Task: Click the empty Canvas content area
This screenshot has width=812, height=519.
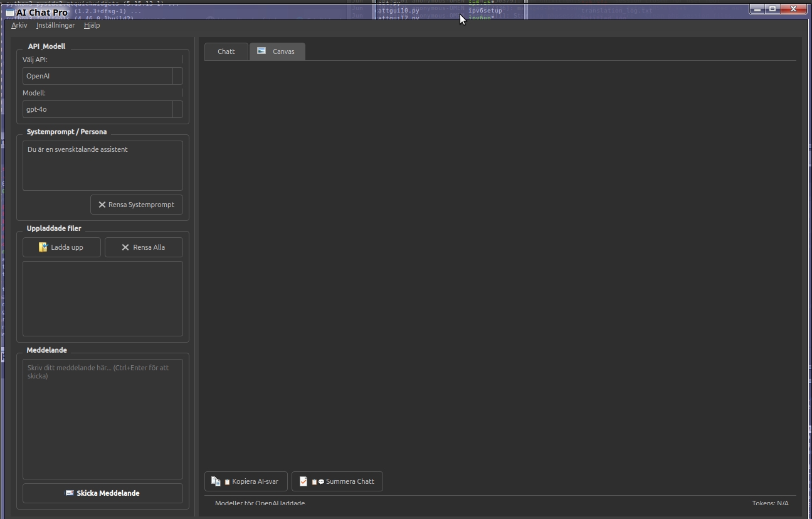Action: pos(500,264)
